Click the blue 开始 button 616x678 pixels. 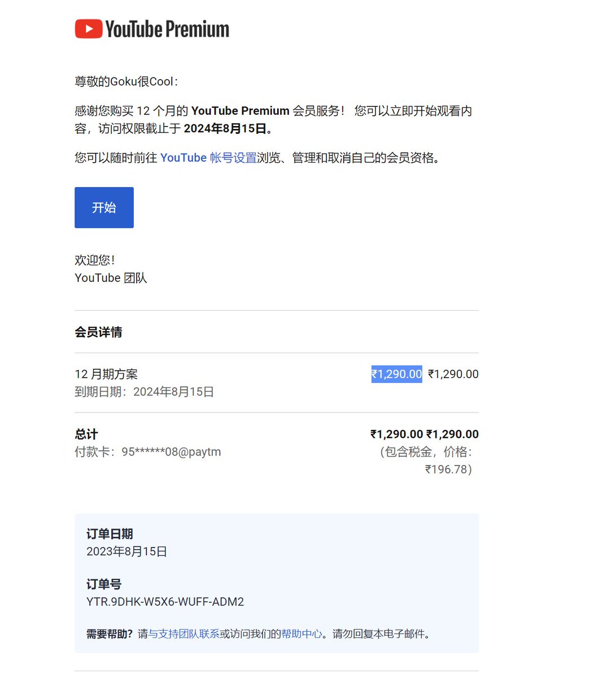104,207
